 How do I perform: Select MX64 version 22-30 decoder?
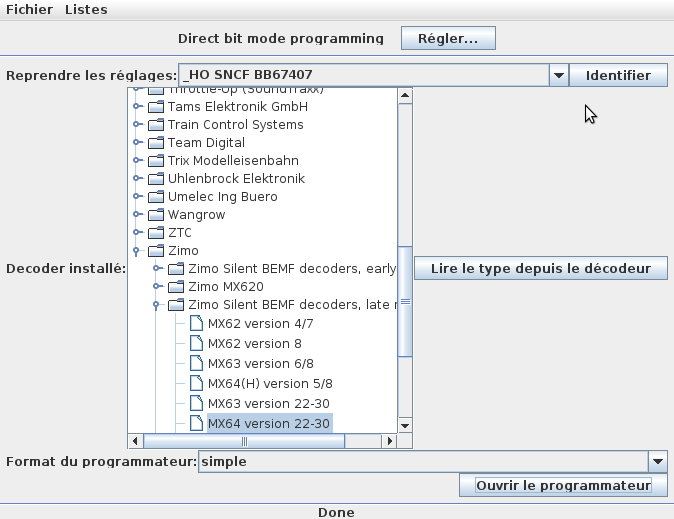pos(269,424)
